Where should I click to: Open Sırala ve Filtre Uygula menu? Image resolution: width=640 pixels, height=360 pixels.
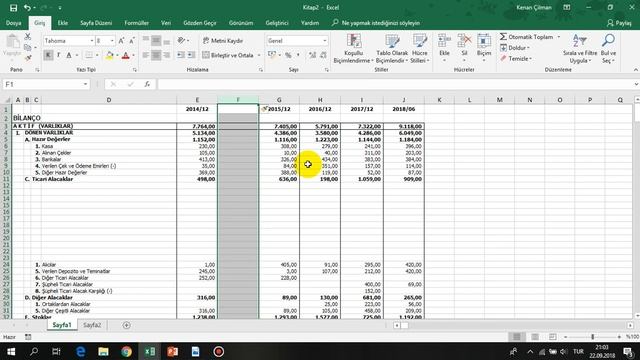point(580,48)
